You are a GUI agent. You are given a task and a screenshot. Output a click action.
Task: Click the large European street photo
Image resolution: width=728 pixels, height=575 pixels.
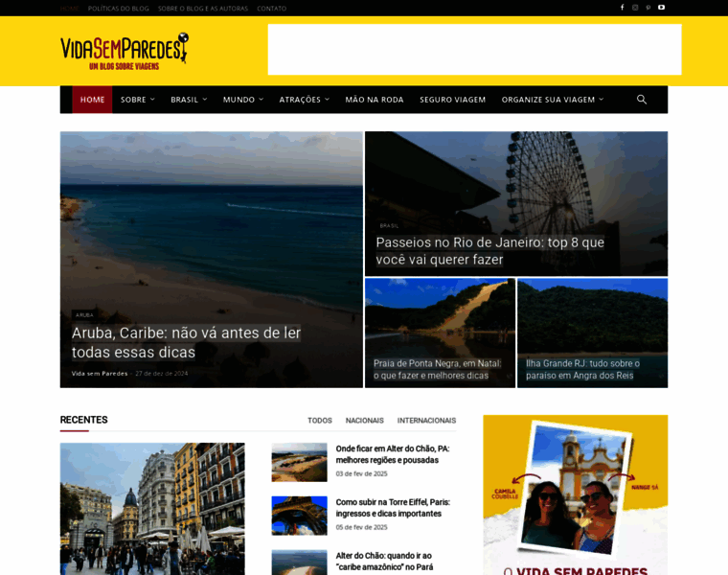click(152, 509)
